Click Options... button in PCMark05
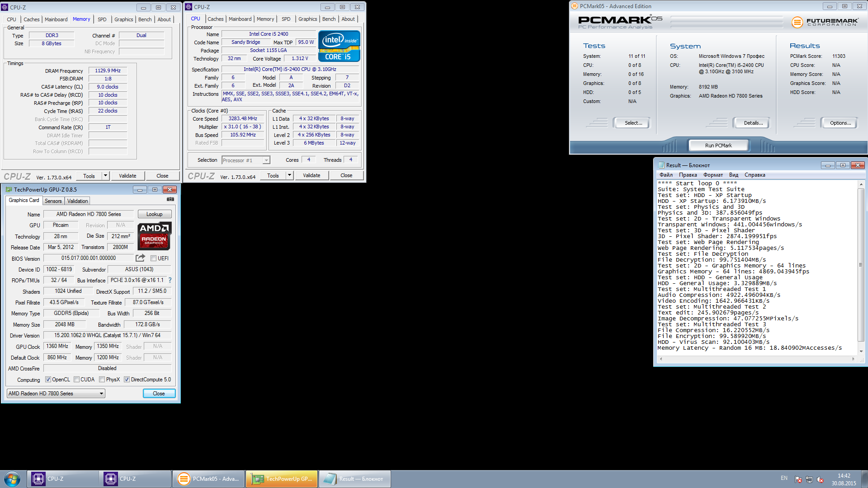 pos(840,123)
